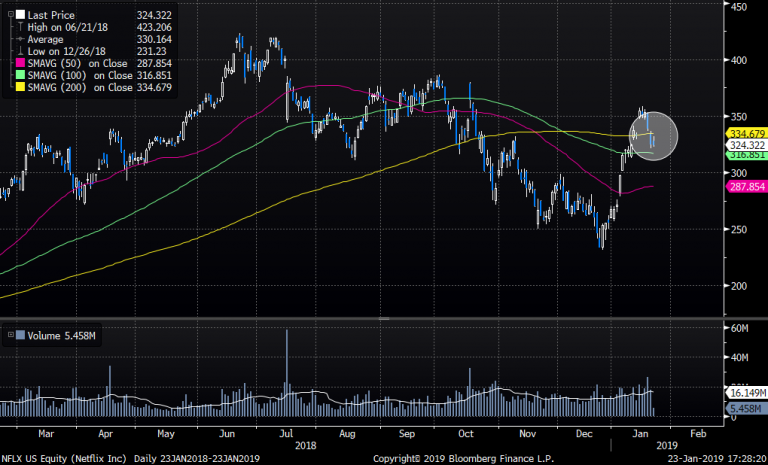Click the 16.149M volume average axis tag
The height and width of the screenshot is (465, 768).
[746, 393]
